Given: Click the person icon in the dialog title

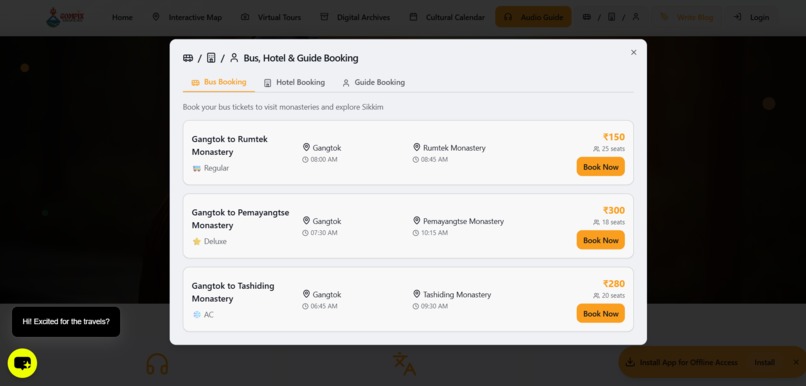Looking at the screenshot, I should (x=234, y=58).
